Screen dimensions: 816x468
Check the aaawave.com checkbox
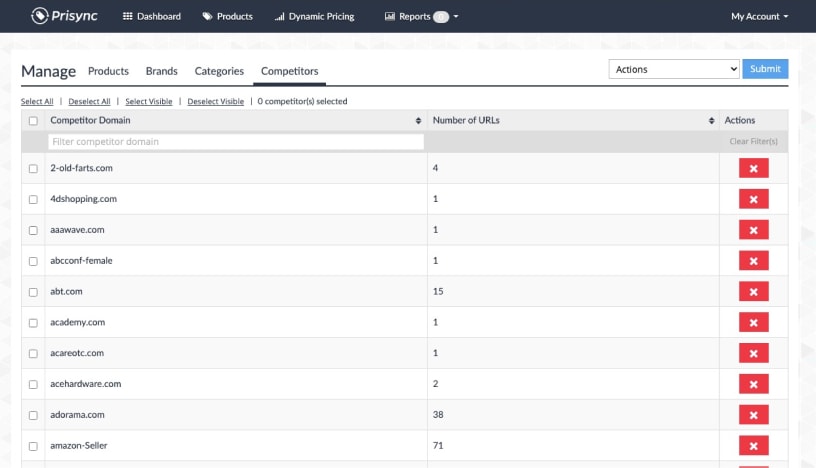33,230
